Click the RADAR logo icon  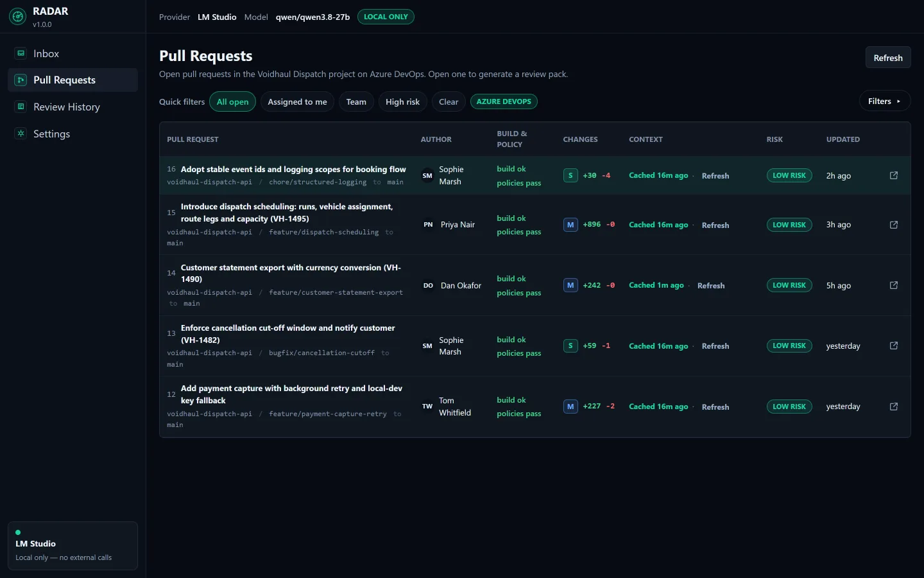pyautogui.click(x=18, y=17)
